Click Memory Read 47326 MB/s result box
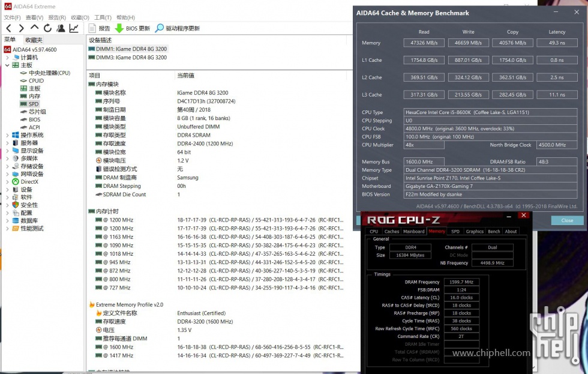The width and height of the screenshot is (588, 374). click(424, 43)
